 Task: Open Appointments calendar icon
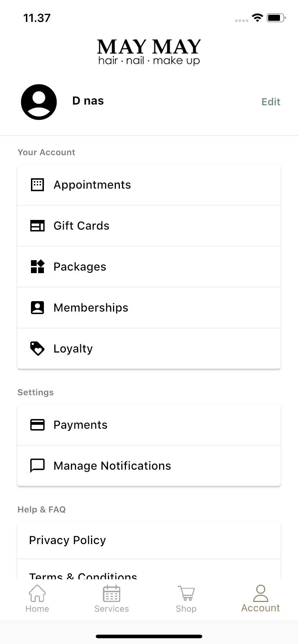point(37,185)
